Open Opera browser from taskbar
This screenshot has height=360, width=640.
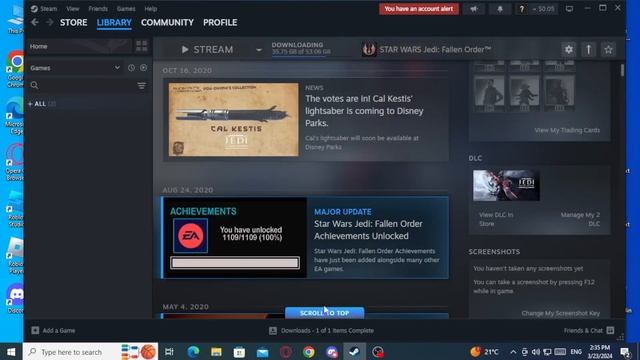[x=286, y=351]
